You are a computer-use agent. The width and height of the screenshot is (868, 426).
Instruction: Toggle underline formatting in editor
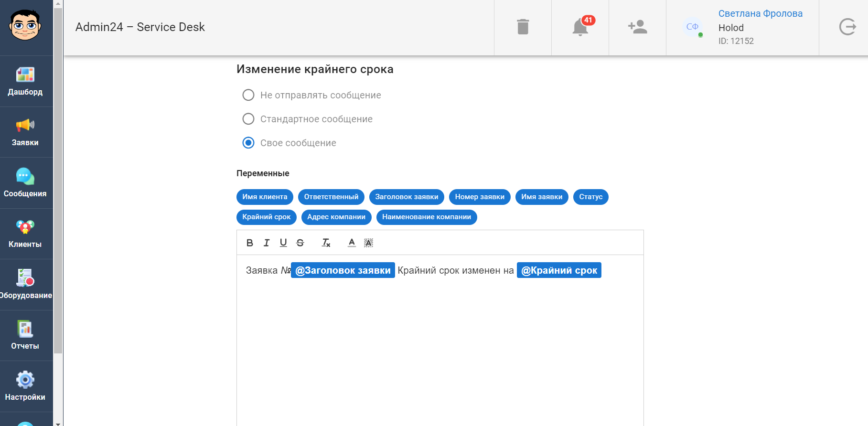tap(283, 243)
